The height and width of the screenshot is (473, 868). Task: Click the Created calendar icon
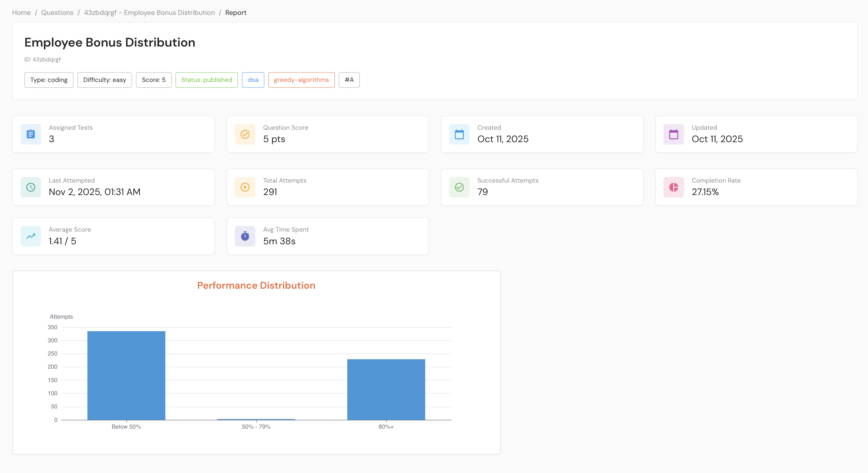tap(459, 134)
